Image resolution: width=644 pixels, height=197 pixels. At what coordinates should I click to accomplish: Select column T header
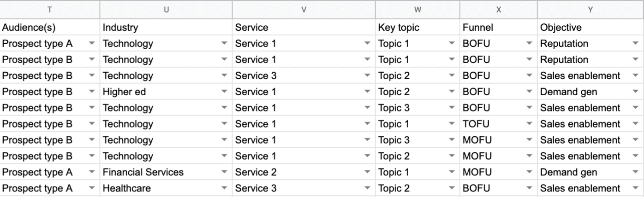[x=50, y=9]
